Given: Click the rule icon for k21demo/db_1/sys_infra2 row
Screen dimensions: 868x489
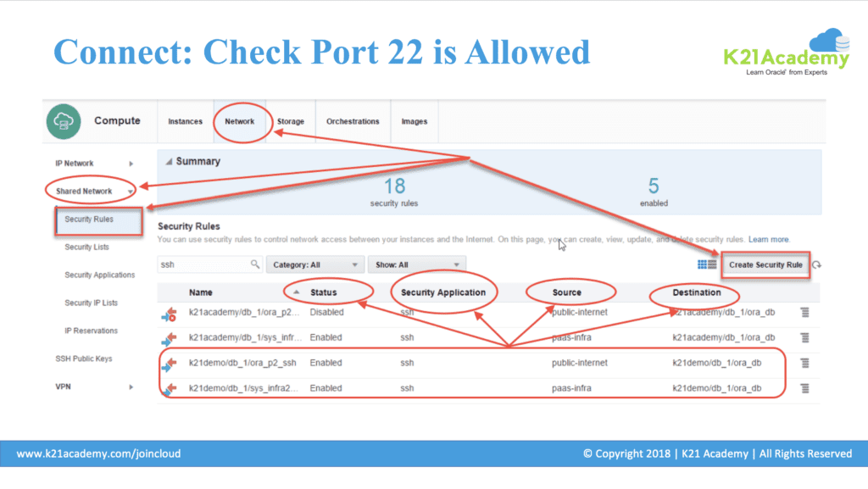Looking at the screenshot, I should [x=168, y=389].
